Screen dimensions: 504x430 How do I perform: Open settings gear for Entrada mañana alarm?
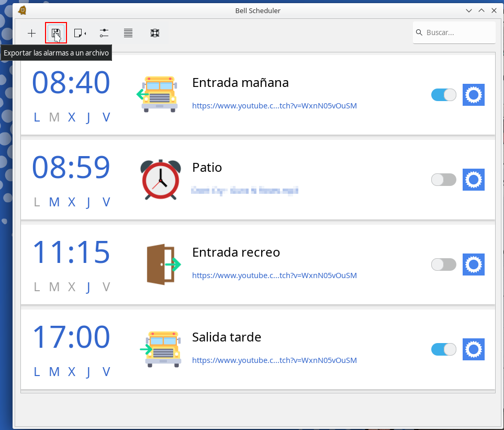(473, 95)
